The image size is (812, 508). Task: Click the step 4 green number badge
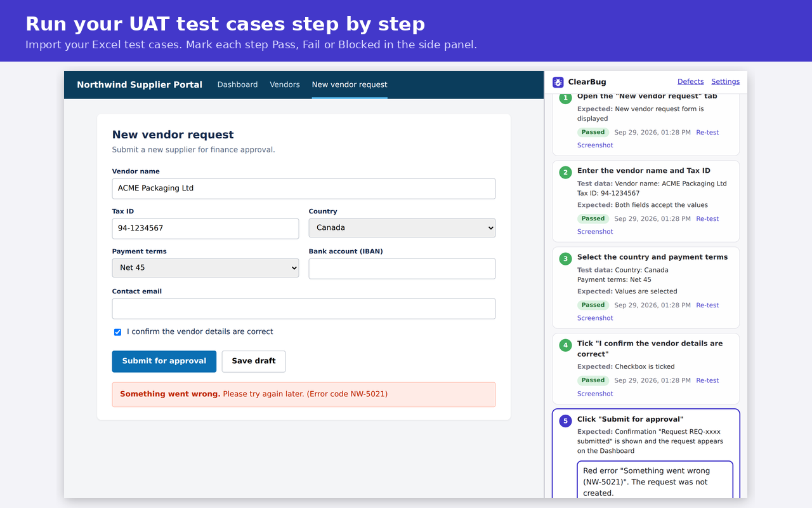tap(565, 345)
